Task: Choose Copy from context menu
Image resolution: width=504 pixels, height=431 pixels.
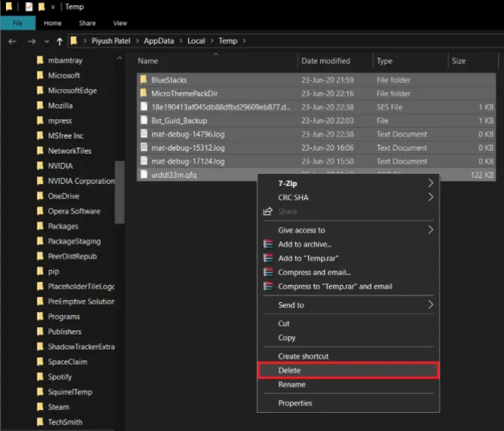Action: tap(348, 338)
